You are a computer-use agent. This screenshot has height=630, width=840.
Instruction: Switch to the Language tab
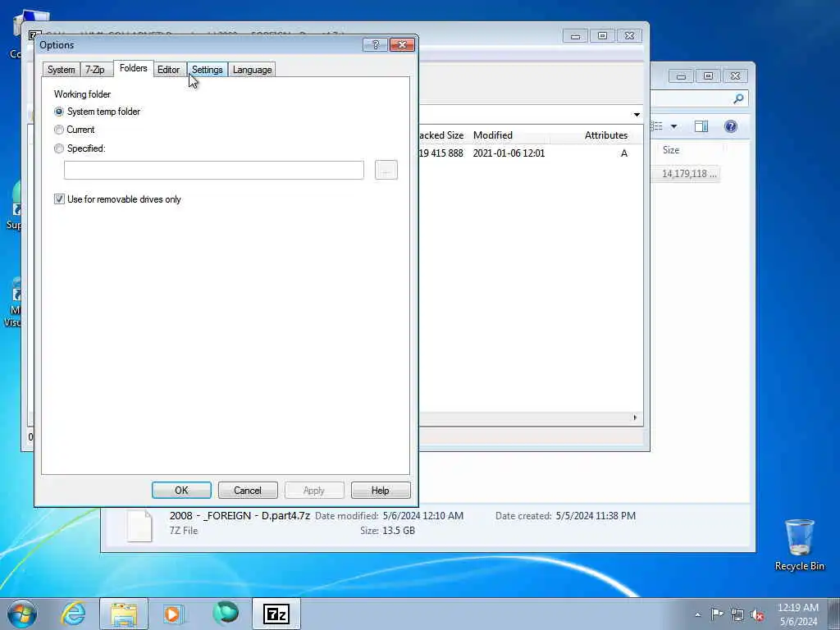pos(253,70)
